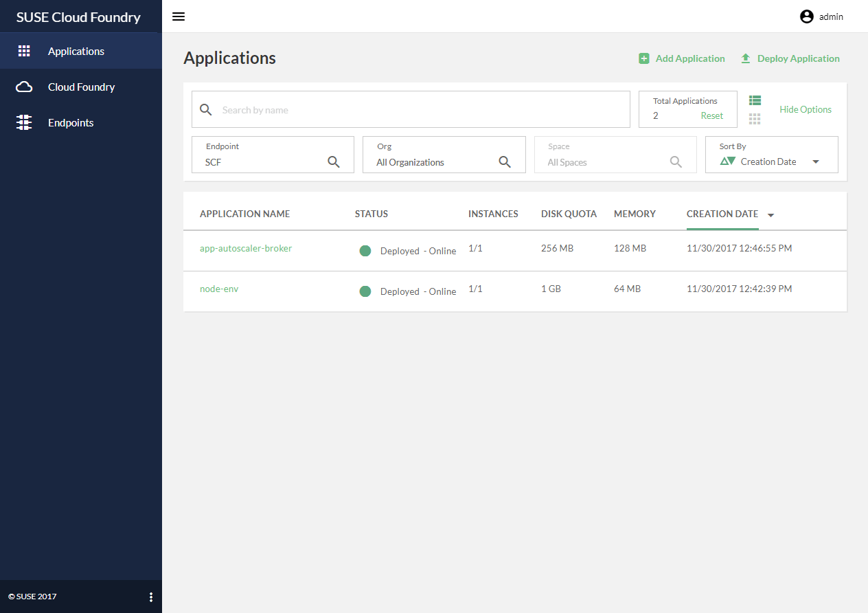Click app-autoscaler-broker green status dot
The height and width of the screenshot is (613, 868).
tap(365, 251)
